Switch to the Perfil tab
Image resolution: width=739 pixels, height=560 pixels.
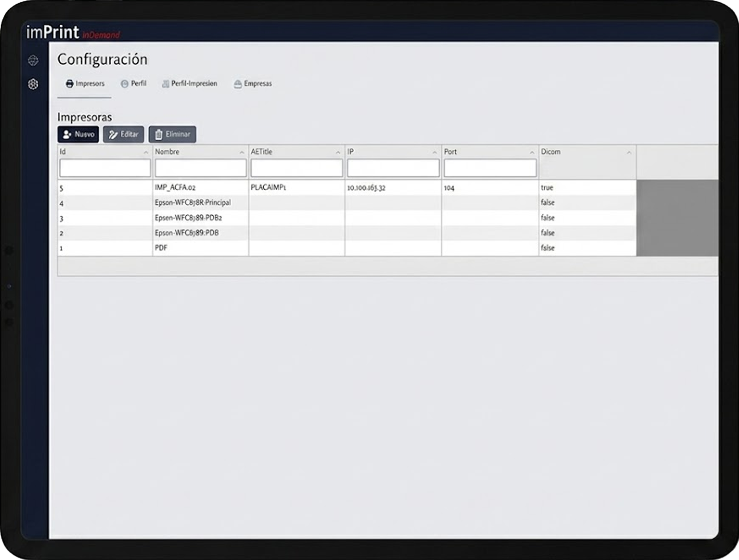coord(138,84)
